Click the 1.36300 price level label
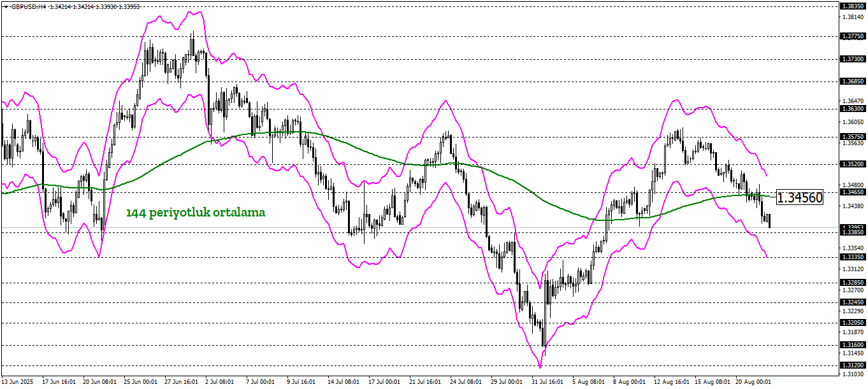 pyautogui.click(x=853, y=109)
